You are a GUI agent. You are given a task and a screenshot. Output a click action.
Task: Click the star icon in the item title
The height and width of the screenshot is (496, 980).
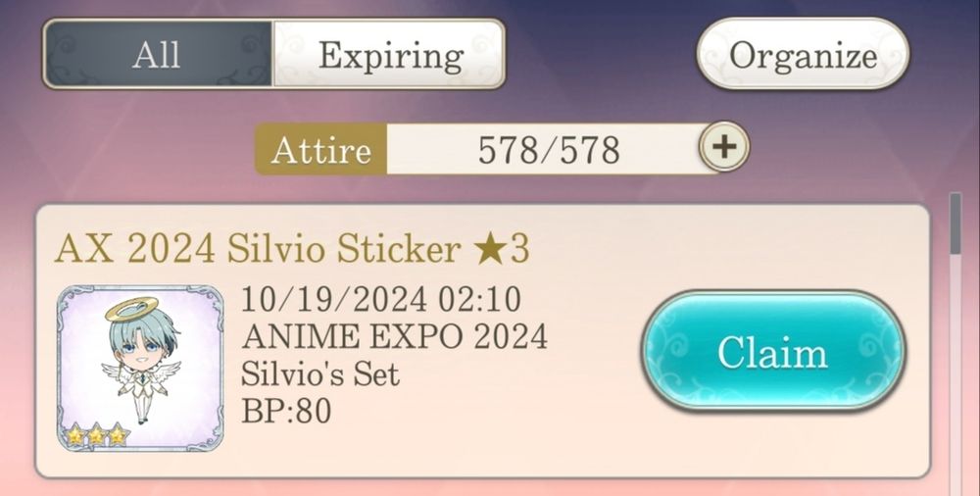(490, 250)
